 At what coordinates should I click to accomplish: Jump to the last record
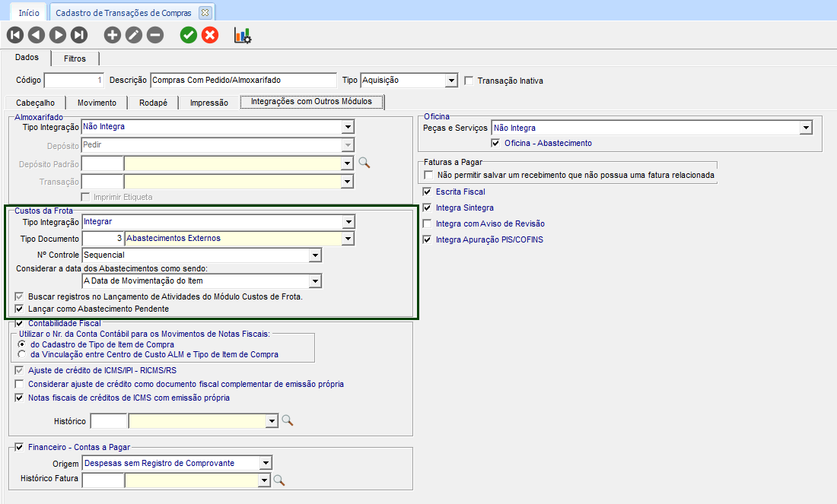pos(78,35)
